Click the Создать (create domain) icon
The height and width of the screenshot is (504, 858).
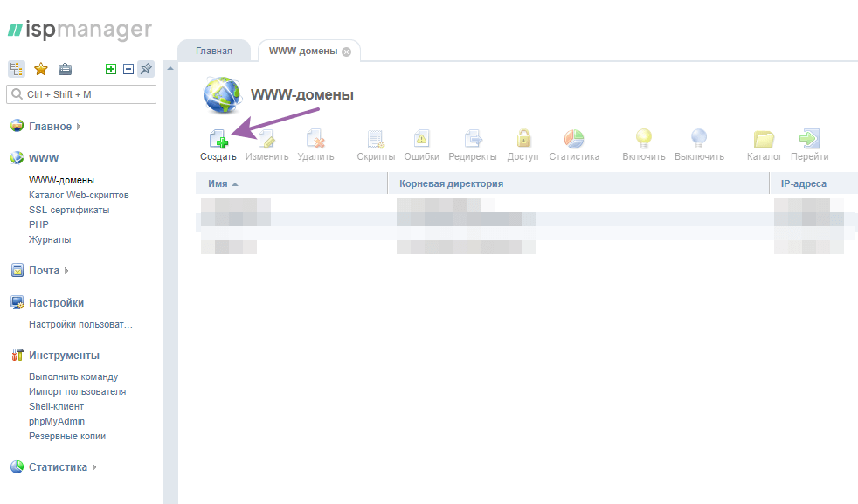click(218, 140)
